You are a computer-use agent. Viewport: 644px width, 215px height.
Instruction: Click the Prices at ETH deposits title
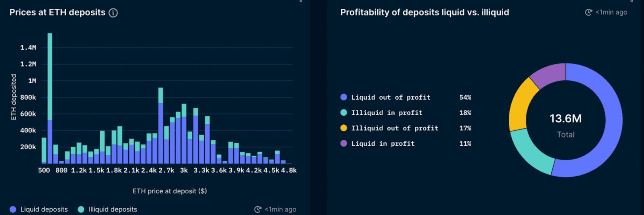tap(57, 12)
